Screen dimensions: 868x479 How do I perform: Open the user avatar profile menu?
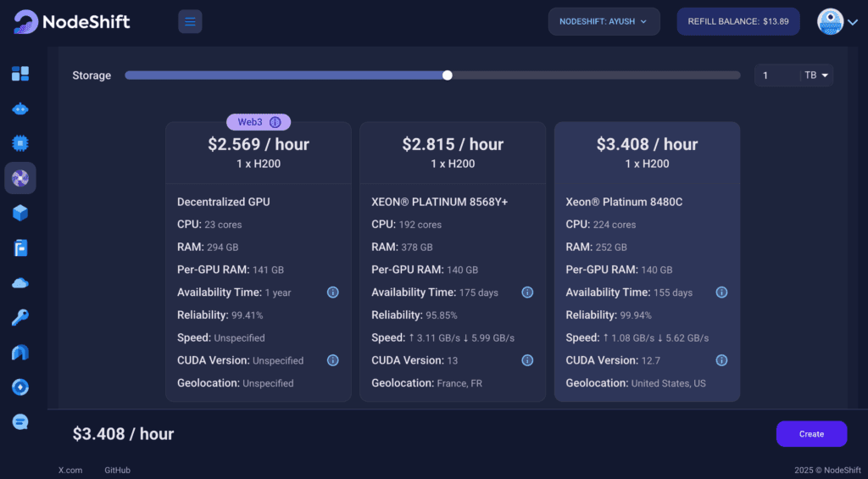(x=837, y=22)
